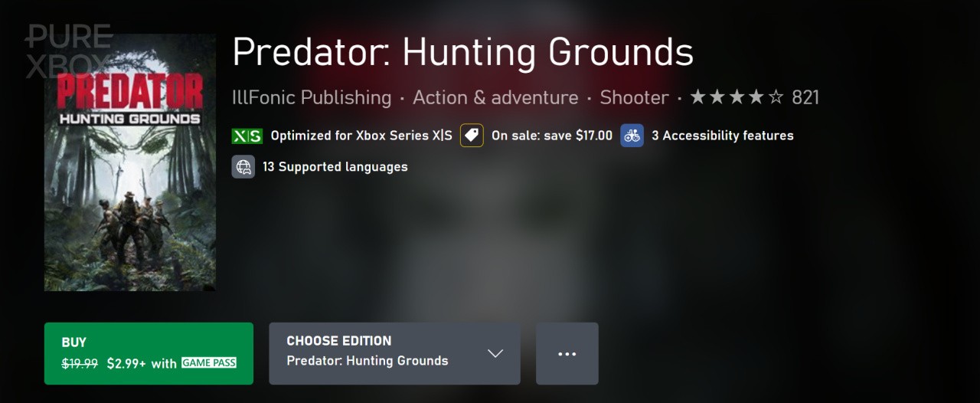The image size is (980, 403).
Task: Open the IllFonic Publishing publisher link
Action: point(312,97)
